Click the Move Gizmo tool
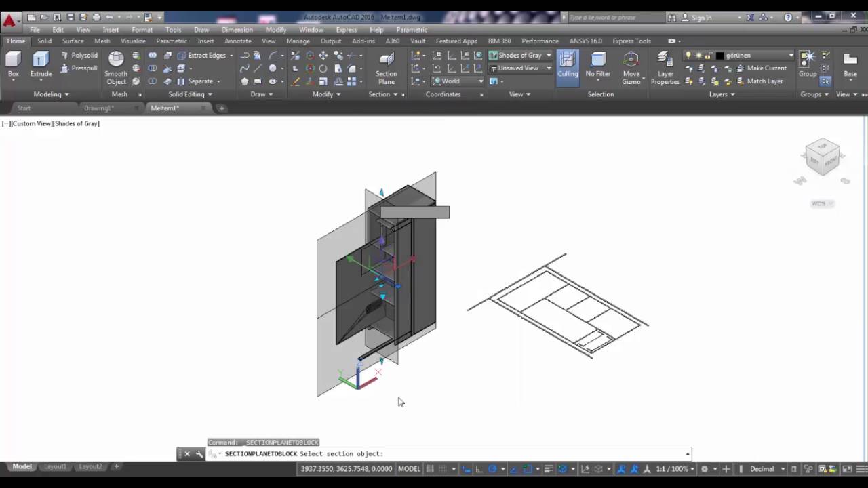The height and width of the screenshot is (488, 868). [x=631, y=68]
